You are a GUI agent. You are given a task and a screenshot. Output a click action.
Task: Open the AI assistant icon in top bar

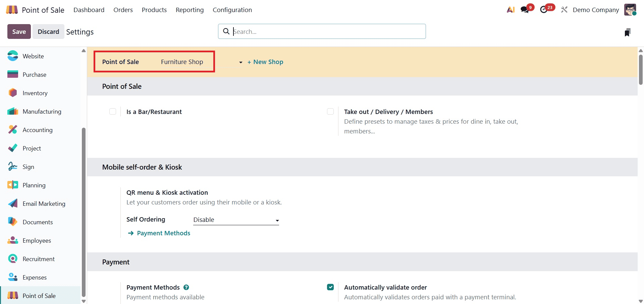click(511, 10)
